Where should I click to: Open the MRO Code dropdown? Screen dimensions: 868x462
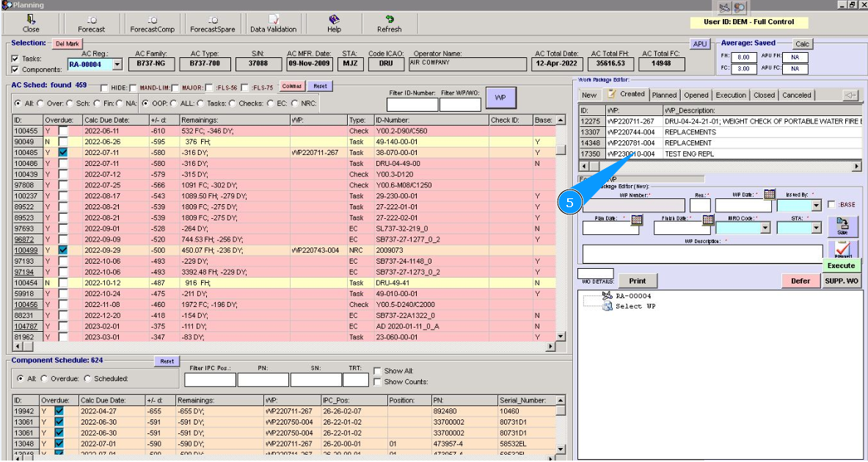point(765,228)
